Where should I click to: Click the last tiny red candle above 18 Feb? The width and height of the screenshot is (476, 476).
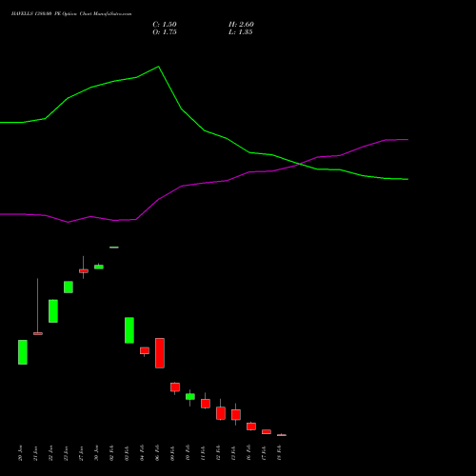coord(282,435)
